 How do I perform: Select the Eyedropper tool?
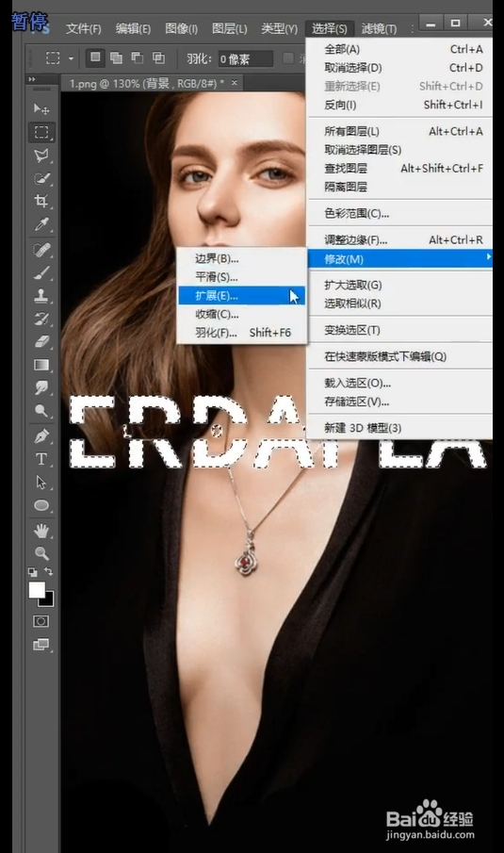(41, 223)
